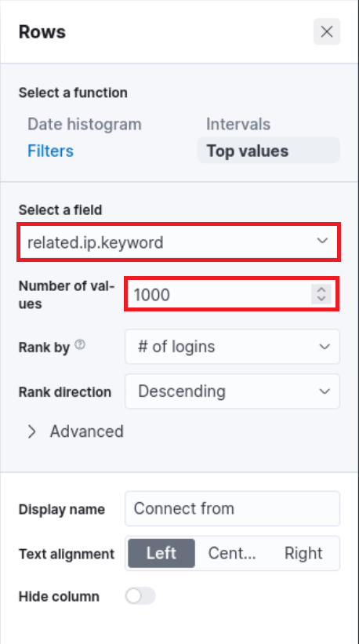
Task: Click the number stepper arrows
Action: [x=321, y=294]
